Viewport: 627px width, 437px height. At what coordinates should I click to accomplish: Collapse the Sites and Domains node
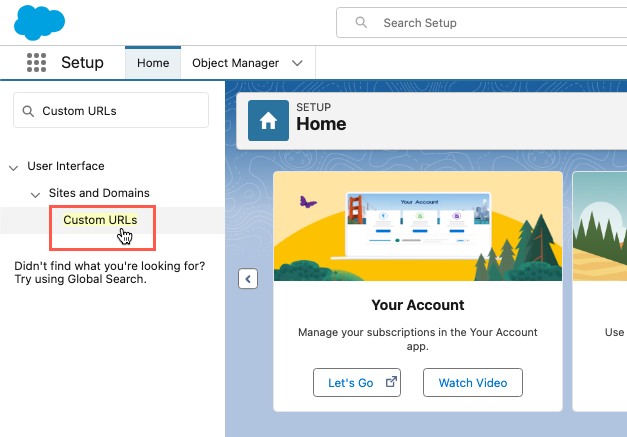point(36,193)
